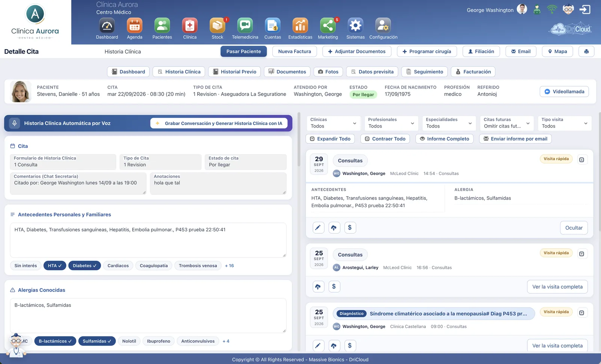Image resolution: width=601 pixels, height=364 pixels.
Task: Start a Videollamada with the patient
Action: (564, 92)
